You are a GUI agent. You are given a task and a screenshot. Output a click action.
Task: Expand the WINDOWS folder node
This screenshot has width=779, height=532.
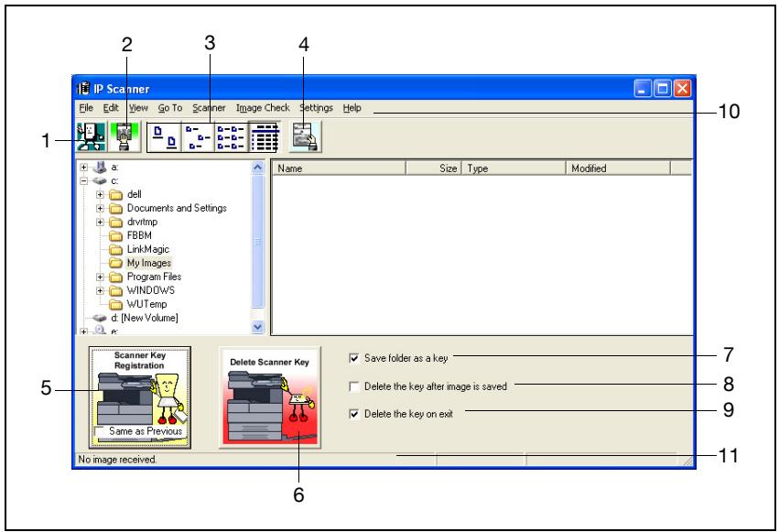point(100,290)
